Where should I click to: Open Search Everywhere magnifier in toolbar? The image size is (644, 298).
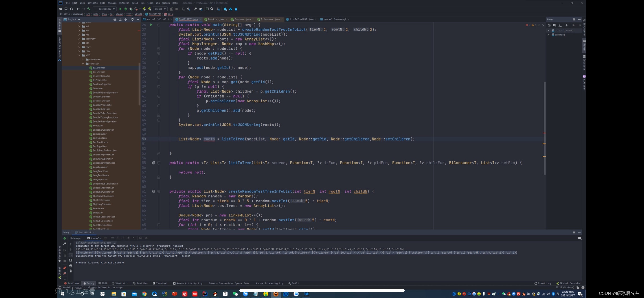click(x=212, y=9)
